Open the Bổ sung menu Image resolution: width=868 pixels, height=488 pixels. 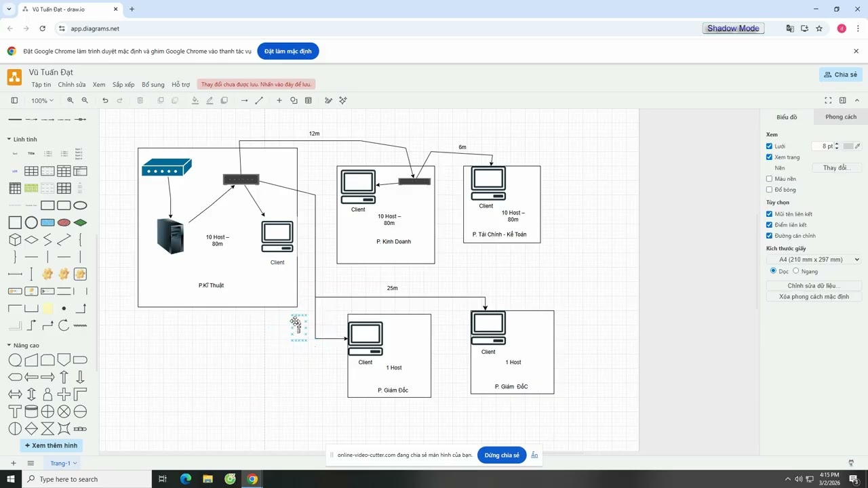[x=153, y=85]
